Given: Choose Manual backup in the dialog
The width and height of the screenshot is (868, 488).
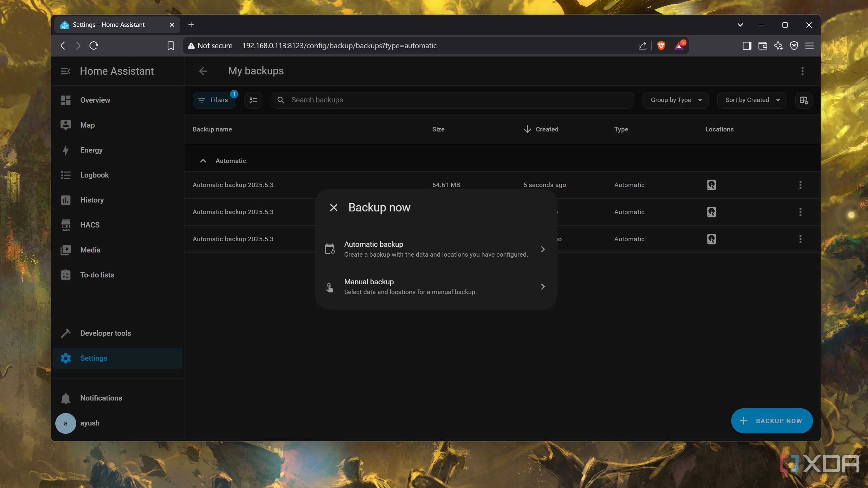Looking at the screenshot, I should pos(436,287).
